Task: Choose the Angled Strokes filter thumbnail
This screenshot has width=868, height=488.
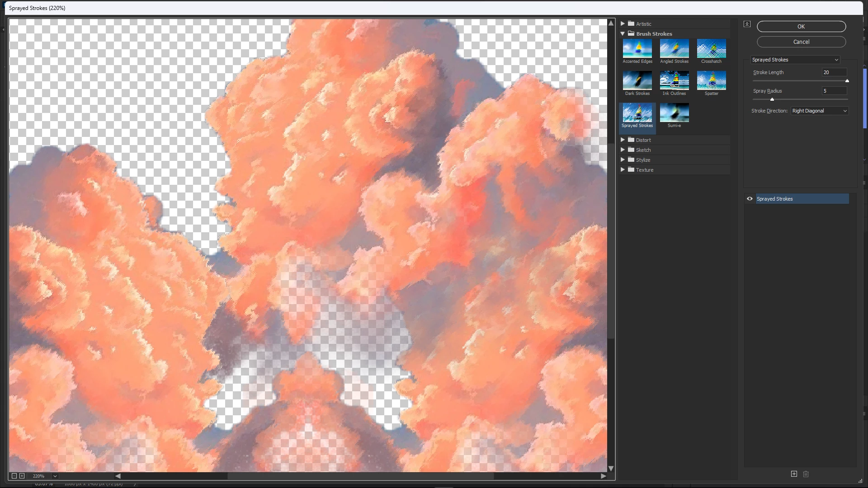Action: [x=674, y=49]
